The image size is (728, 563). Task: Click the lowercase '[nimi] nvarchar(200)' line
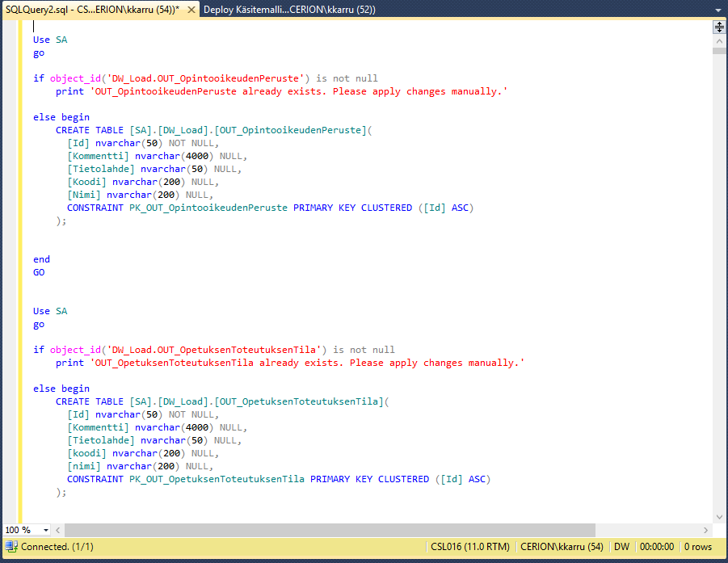tap(141, 466)
